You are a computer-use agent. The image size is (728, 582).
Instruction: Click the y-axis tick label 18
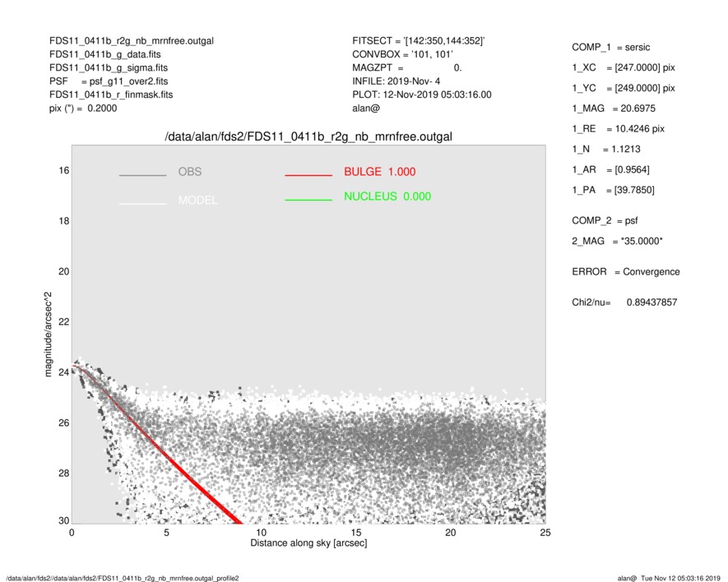point(63,221)
